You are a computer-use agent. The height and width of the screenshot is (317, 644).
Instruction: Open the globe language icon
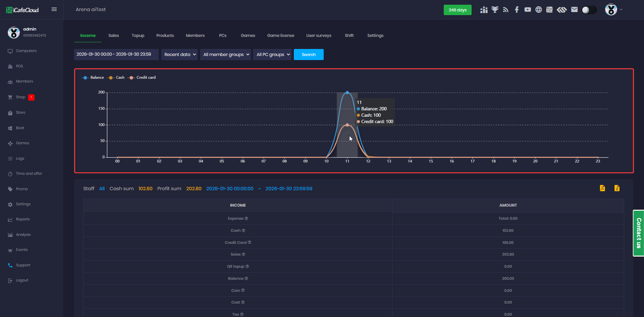click(x=538, y=10)
